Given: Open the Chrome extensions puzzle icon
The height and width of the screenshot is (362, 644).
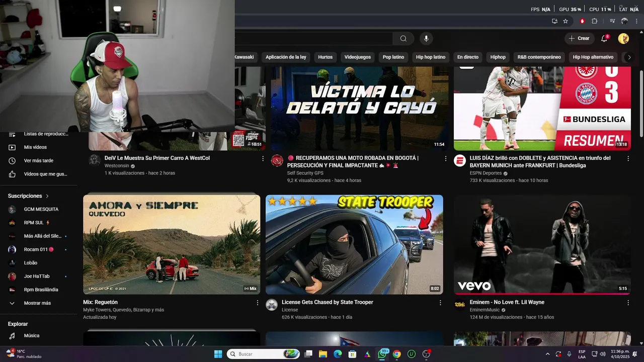Looking at the screenshot, I should [595, 21].
